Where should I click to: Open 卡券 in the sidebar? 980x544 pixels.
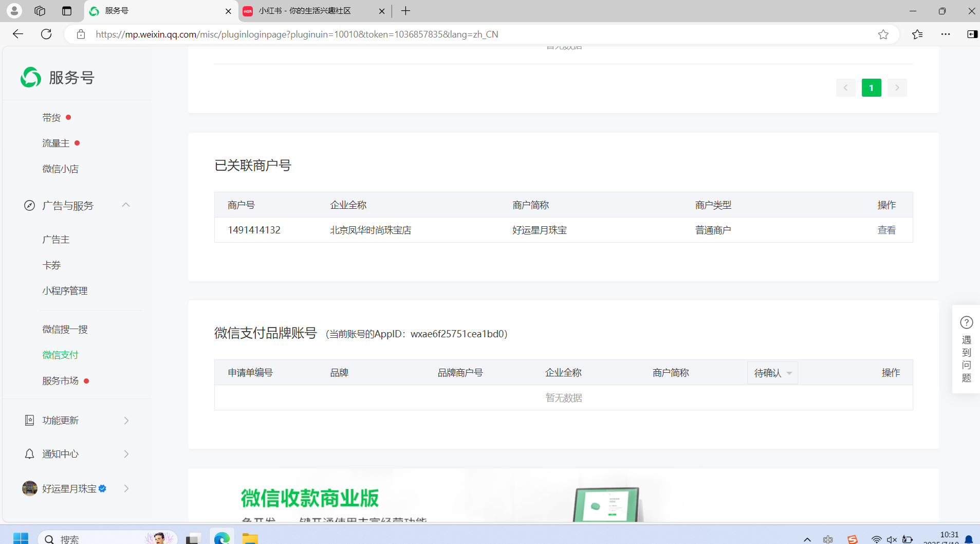(51, 265)
